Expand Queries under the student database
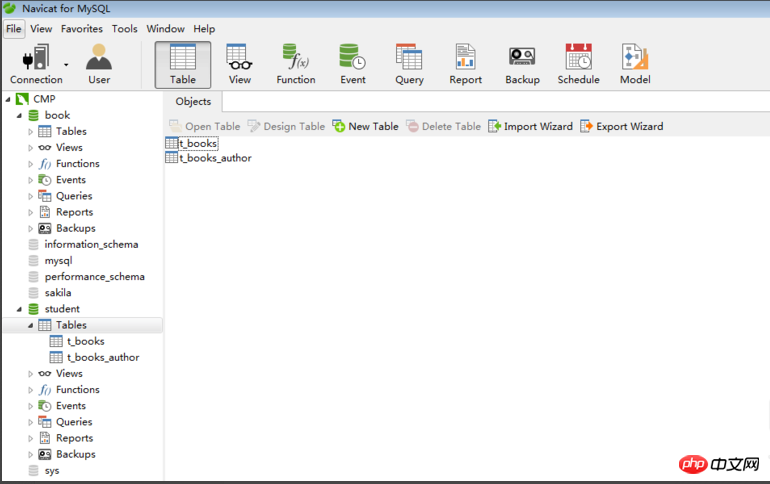Viewport: 770px width, 484px height. tap(31, 422)
